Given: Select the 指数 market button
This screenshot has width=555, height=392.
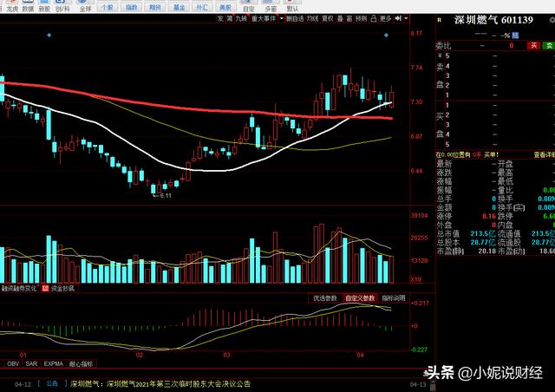Looking at the screenshot, I should point(131,7).
